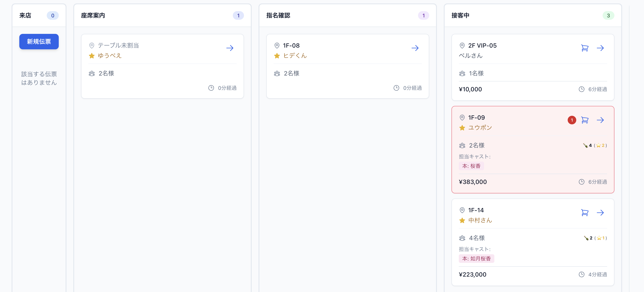Viewport: 644px width, 292px height.
Task: Click the 新規伝票 button
Action: pos(39,42)
